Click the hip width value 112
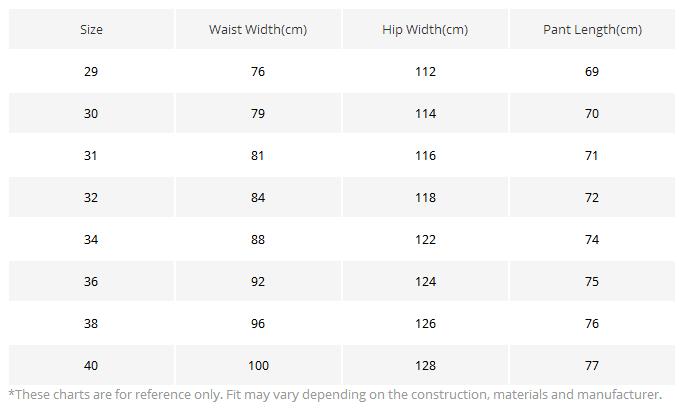Viewport: 682px width, 408px height. click(x=425, y=72)
